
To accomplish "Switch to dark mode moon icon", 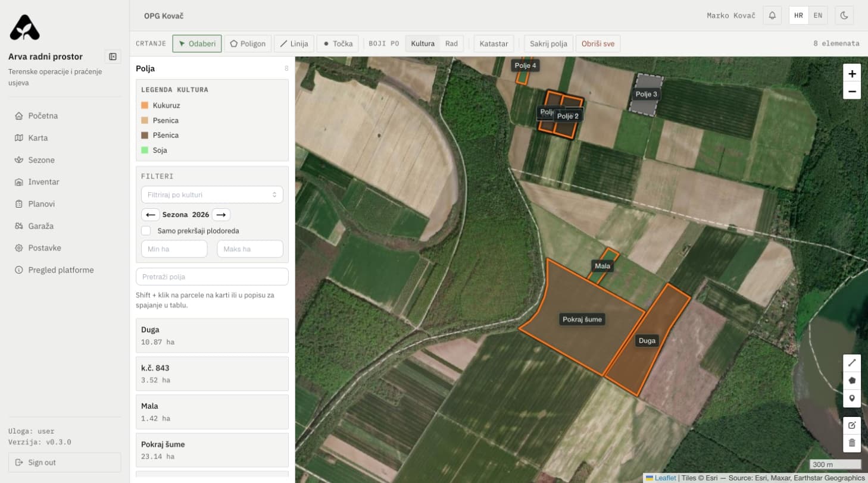I will click(x=844, y=15).
